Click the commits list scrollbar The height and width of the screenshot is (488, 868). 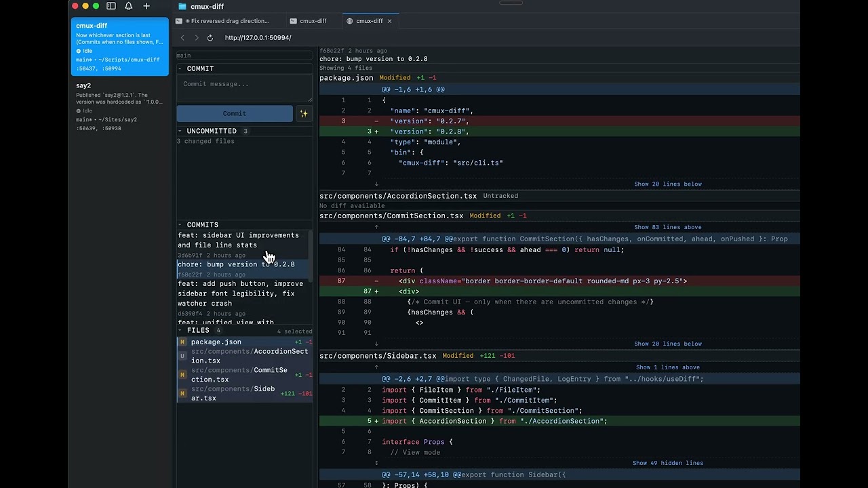point(311,256)
